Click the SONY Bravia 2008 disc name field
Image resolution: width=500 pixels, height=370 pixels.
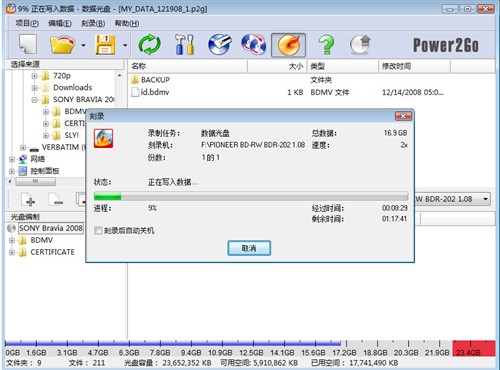coord(51,228)
